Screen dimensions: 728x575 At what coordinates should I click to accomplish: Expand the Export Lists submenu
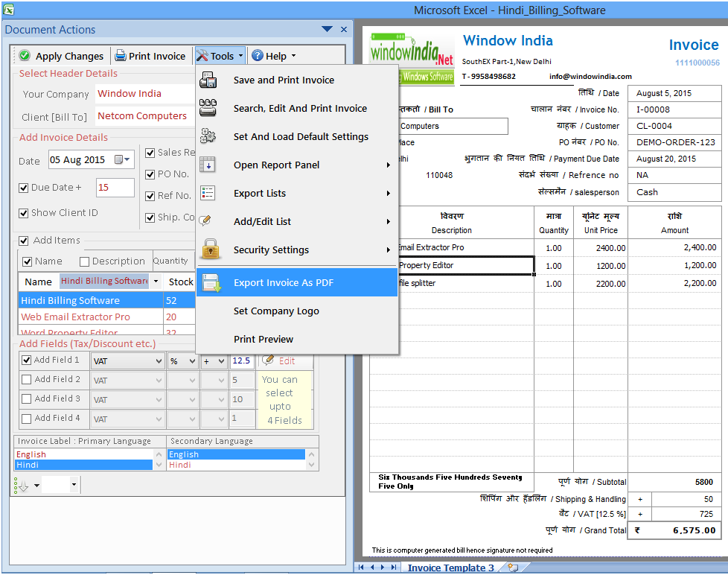coord(388,193)
